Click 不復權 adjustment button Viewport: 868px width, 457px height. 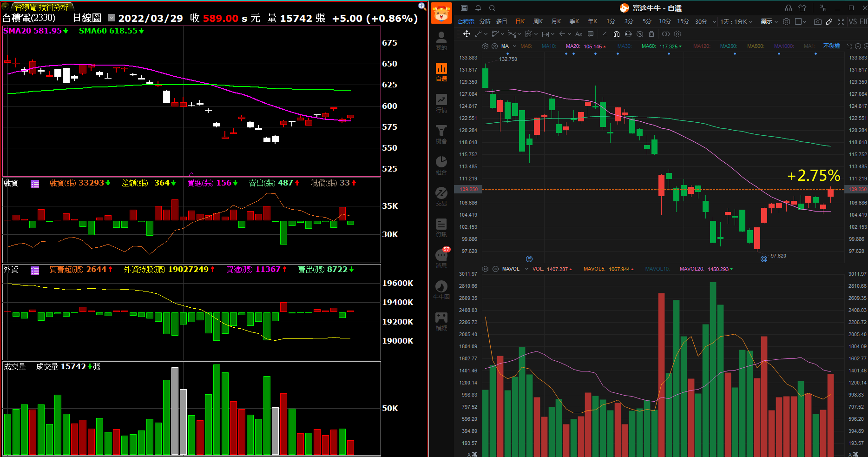(x=832, y=46)
